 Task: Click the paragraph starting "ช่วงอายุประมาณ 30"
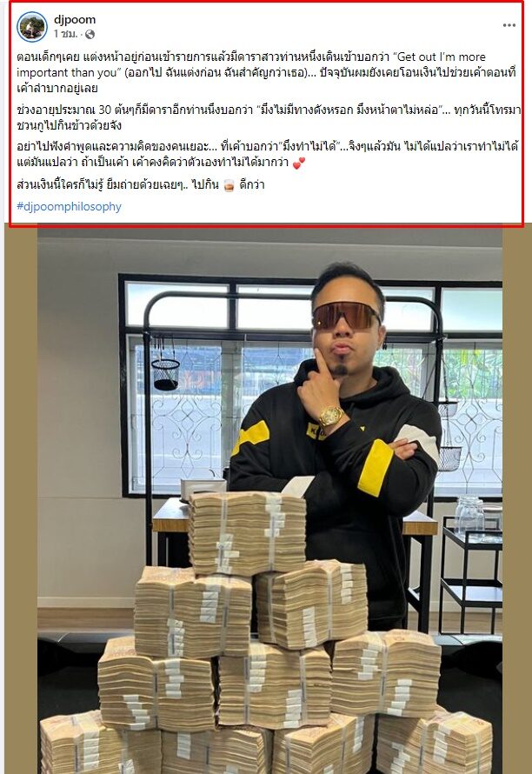pyautogui.click(x=269, y=117)
